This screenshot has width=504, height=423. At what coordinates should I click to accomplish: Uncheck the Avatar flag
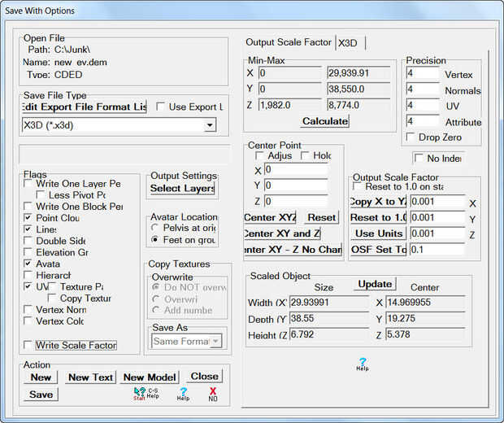click(x=28, y=264)
